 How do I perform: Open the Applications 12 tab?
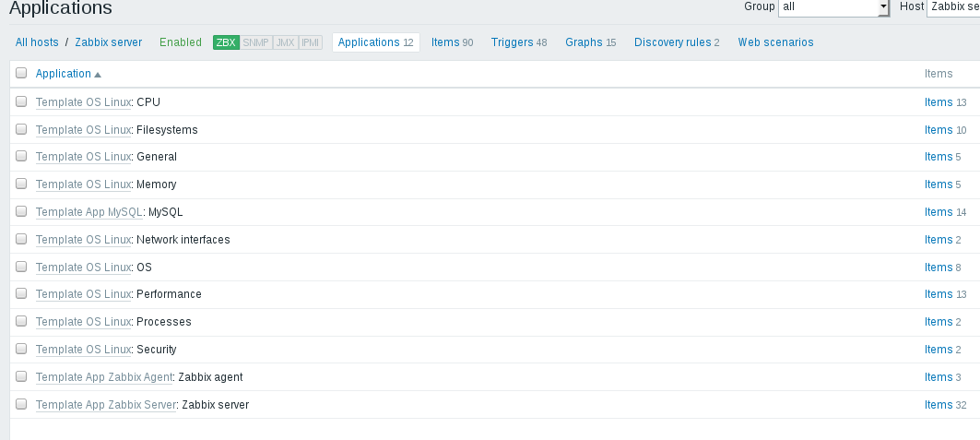click(x=375, y=42)
